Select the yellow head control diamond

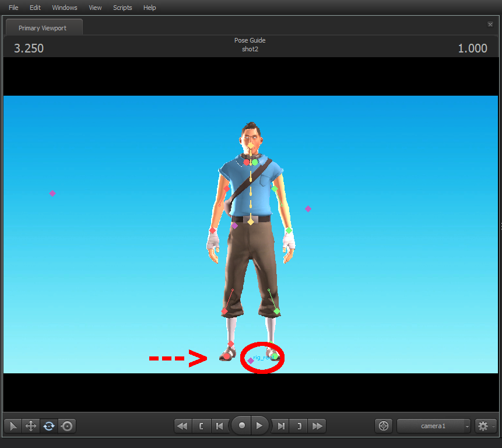[250, 146]
